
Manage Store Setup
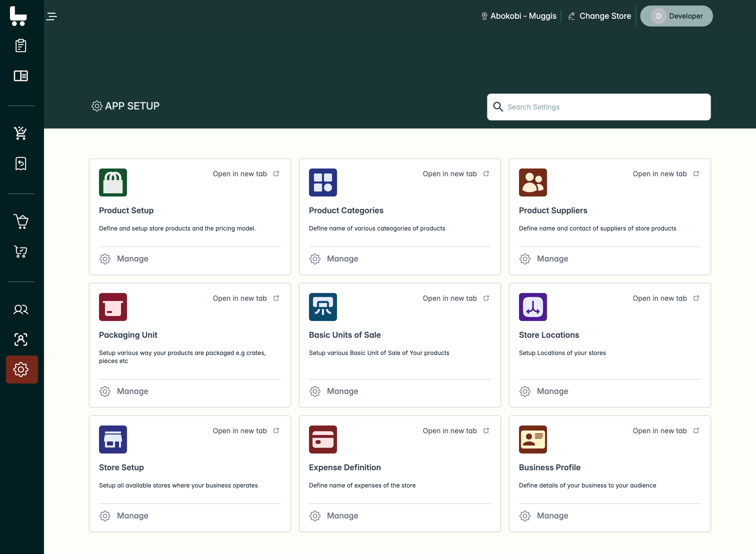(x=124, y=515)
